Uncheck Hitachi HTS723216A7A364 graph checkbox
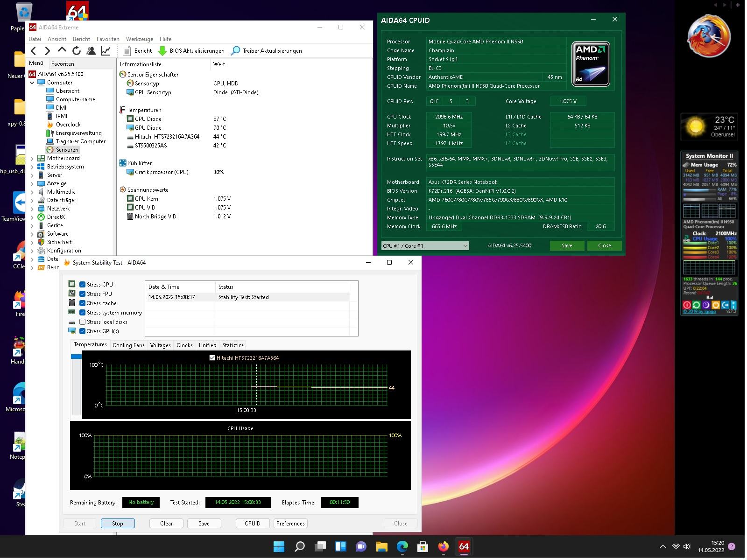 coord(212,358)
